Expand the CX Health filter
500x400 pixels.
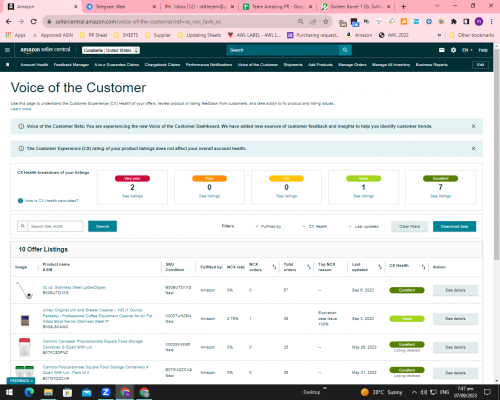(x=315, y=226)
